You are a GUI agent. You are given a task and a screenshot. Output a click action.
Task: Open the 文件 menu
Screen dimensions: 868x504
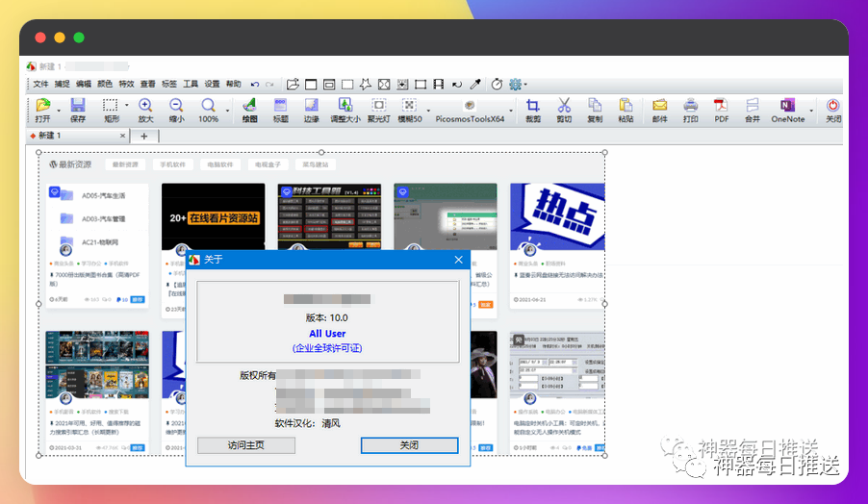[40, 84]
